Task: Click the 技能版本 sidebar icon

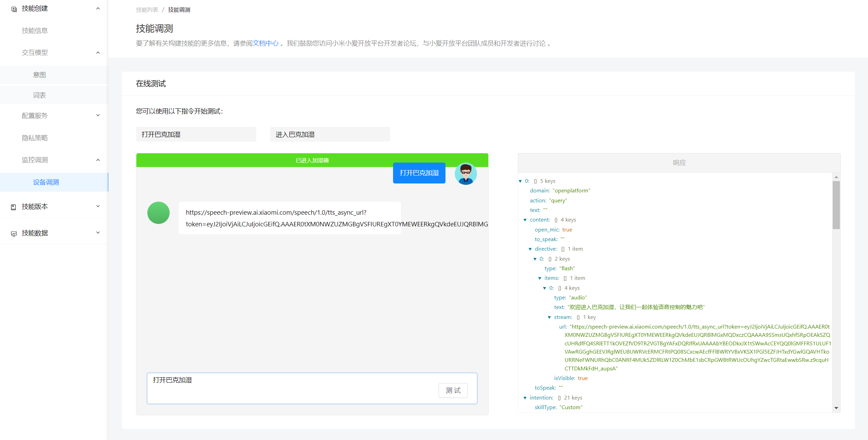Action: 14,207
